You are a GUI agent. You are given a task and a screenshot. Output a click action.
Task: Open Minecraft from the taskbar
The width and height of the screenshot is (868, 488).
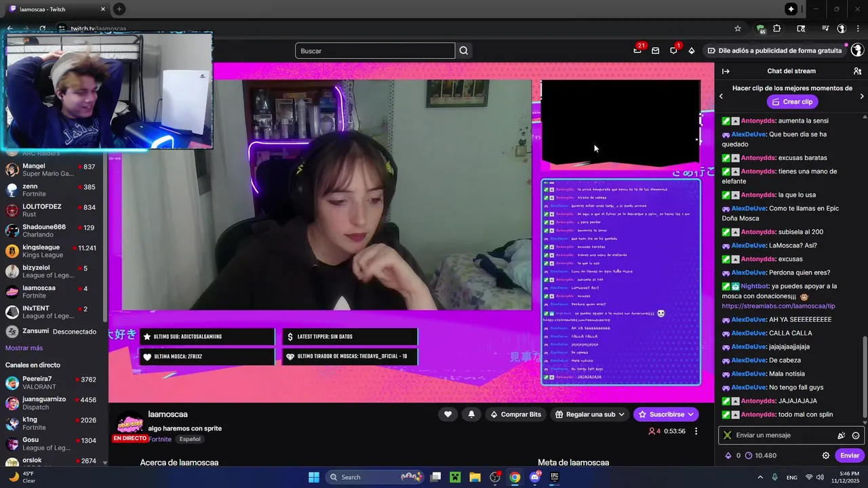(455, 477)
